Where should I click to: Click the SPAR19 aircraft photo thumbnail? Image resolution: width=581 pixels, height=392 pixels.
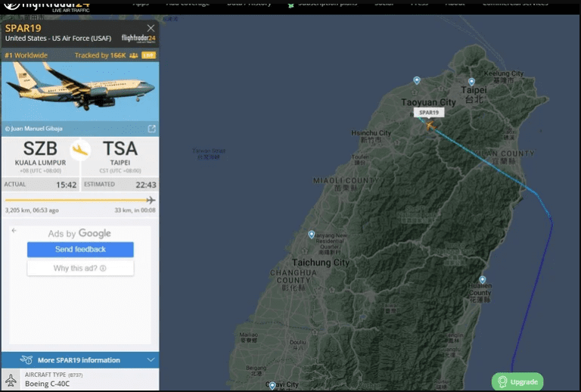click(80, 92)
